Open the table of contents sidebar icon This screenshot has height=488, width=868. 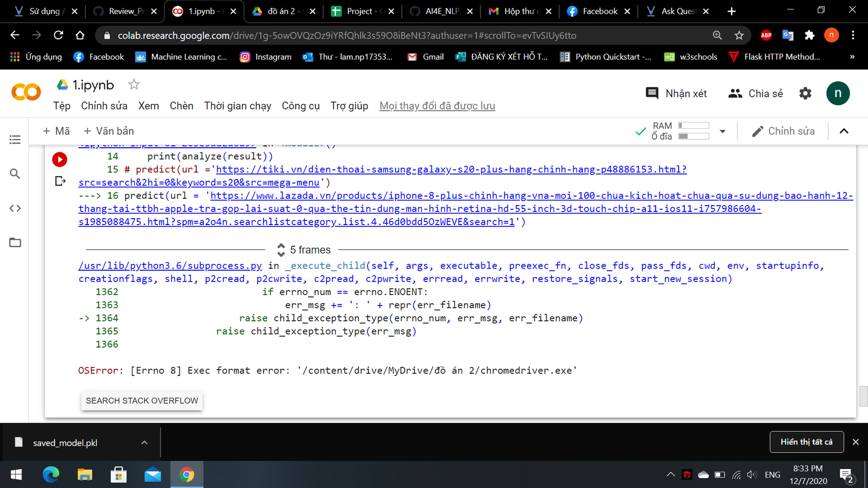tap(15, 139)
